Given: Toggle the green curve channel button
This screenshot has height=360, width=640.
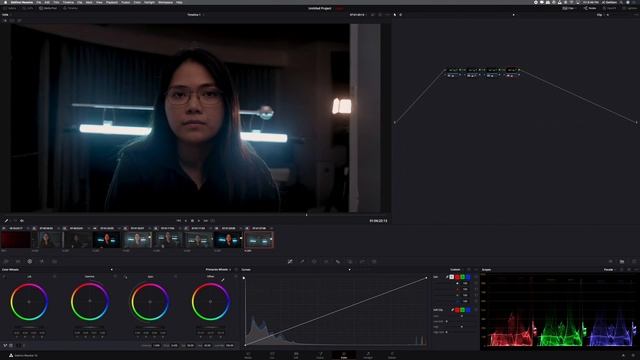Looking at the screenshot, I should (x=462, y=277).
